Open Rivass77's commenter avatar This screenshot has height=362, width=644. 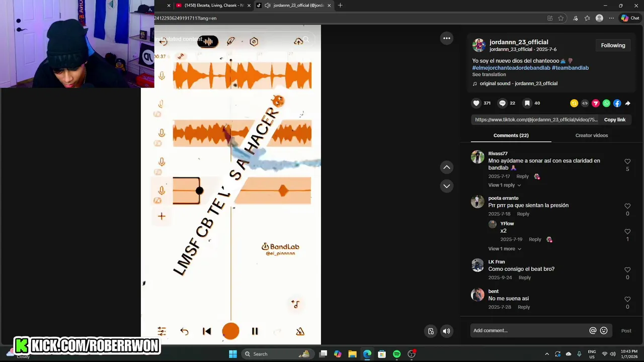click(477, 157)
